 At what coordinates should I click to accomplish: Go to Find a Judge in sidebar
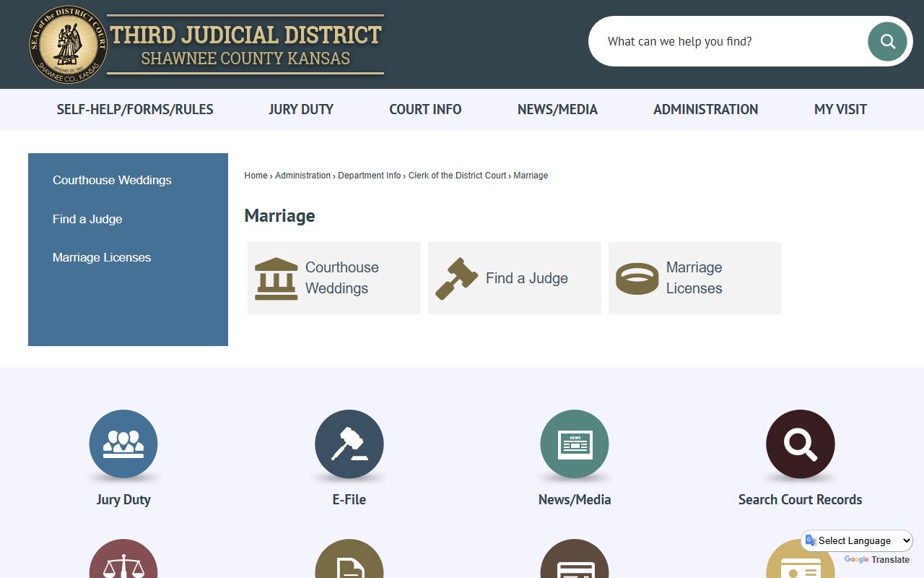pos(87,219)
